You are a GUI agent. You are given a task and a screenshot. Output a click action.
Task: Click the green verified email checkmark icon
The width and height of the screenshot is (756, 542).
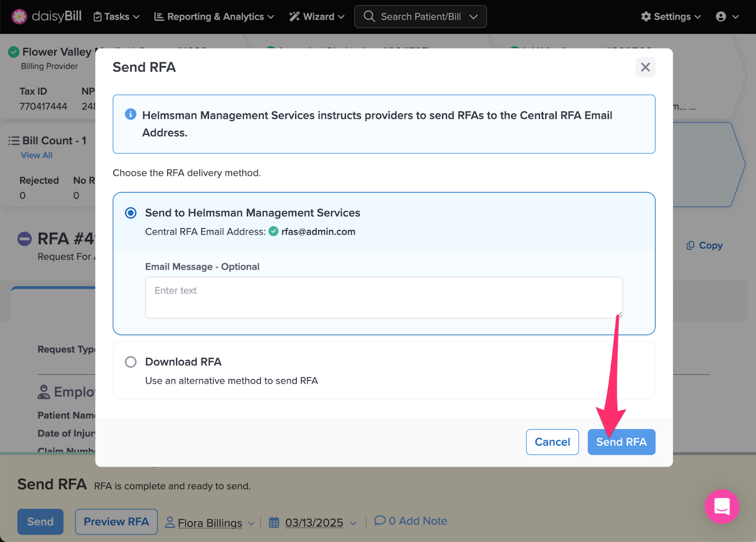point(274,231)
